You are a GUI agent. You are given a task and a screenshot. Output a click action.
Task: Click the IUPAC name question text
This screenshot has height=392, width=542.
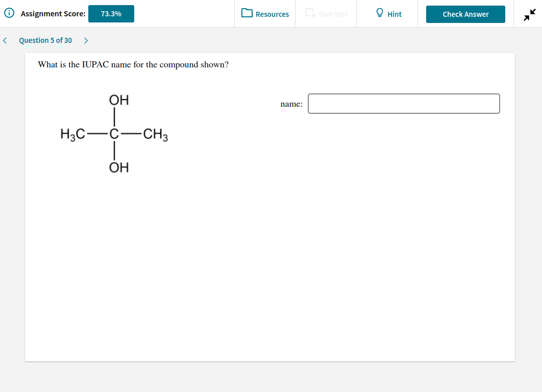pos(133,64)
